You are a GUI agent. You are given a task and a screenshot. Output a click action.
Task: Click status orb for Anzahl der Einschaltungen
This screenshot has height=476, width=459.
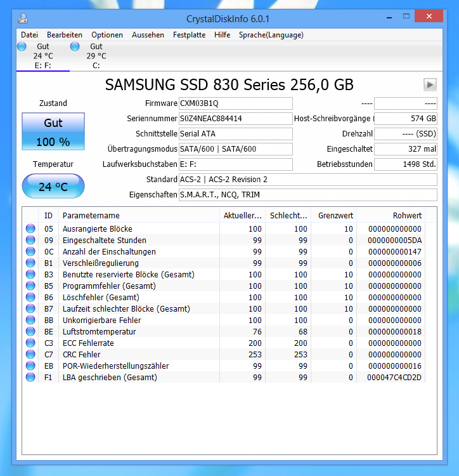click(x=30, y=252)
